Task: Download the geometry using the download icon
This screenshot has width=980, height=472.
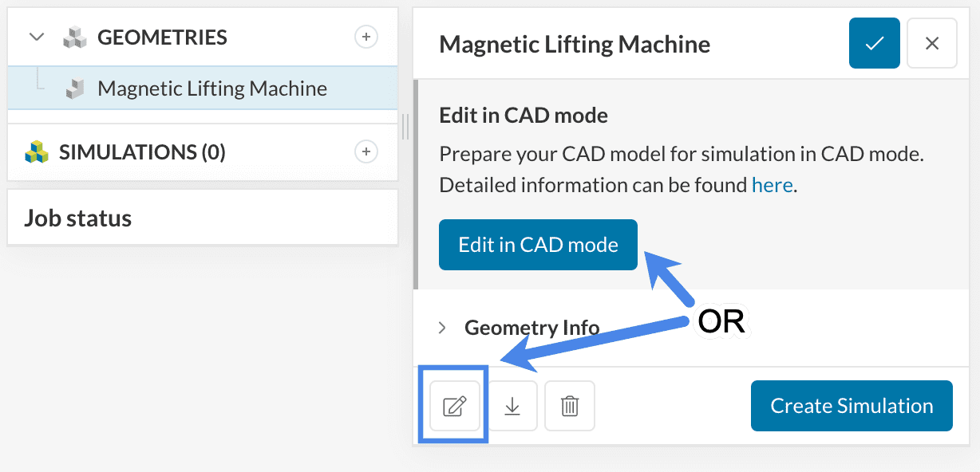Action: tap(512, 406)
